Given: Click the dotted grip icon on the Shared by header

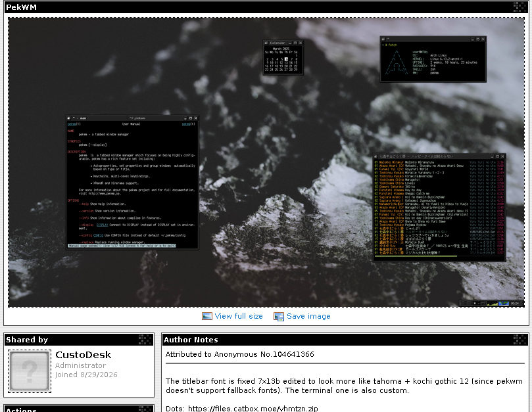Looking at the screenshot, I should coord(145,340).
